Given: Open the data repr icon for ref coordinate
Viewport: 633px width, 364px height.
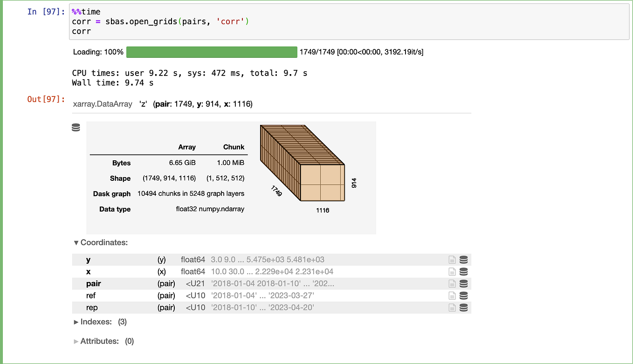Looking at the screenshot, I should [452, 295].
